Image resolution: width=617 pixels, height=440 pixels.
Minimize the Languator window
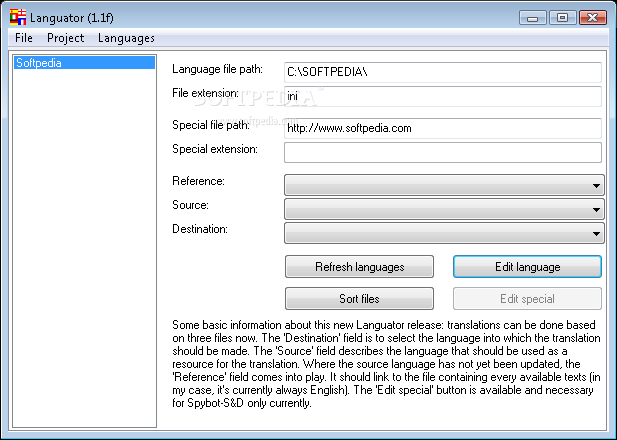tap(532, 18)
